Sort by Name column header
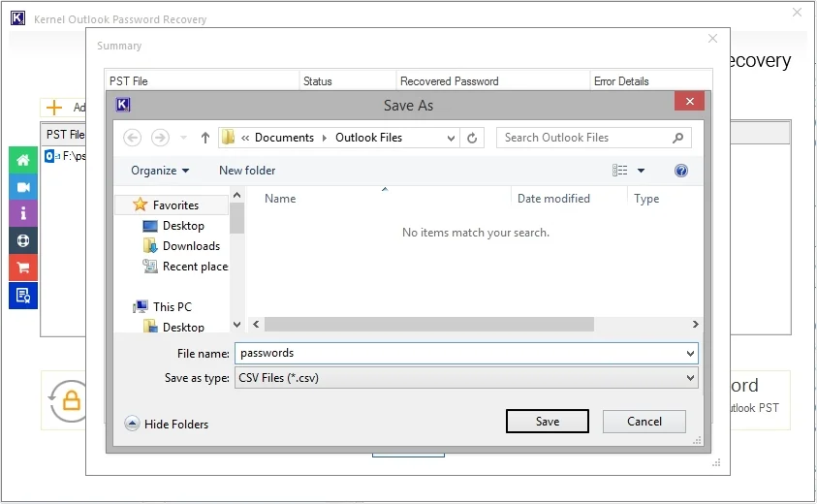The width and height of the screenshot is (817, 504). [280, 199]
